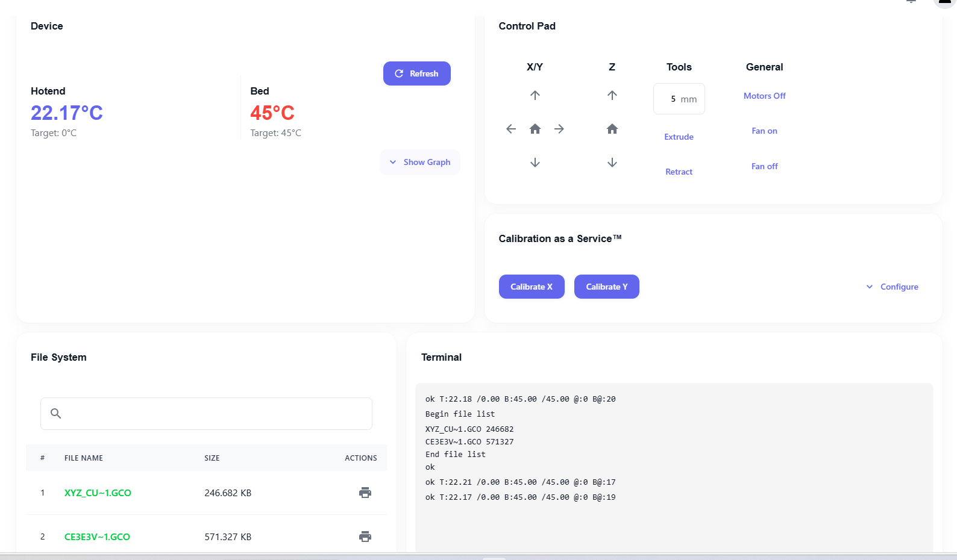Image resolution: width=957 pixels, height=560 pixels.
Task: Print the CE3E3V~1.GCO file
Action: [365, 537]
